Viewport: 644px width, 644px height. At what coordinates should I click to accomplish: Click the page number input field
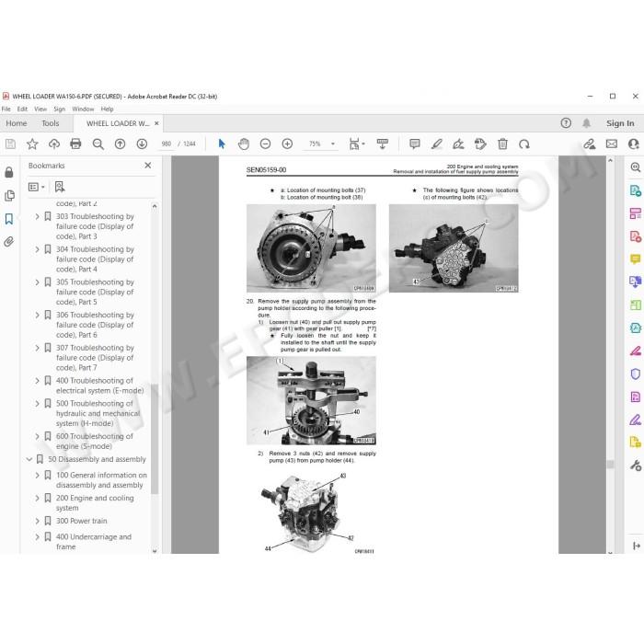point(167,144)
